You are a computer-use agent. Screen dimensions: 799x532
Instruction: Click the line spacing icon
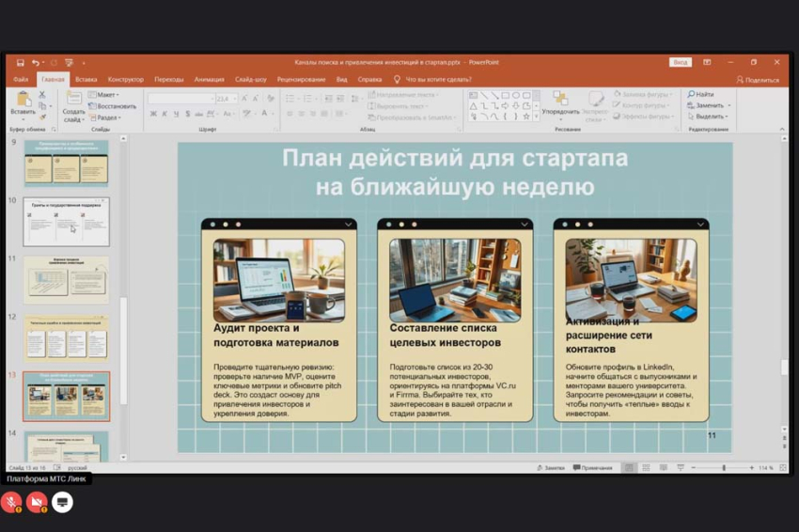354,99
